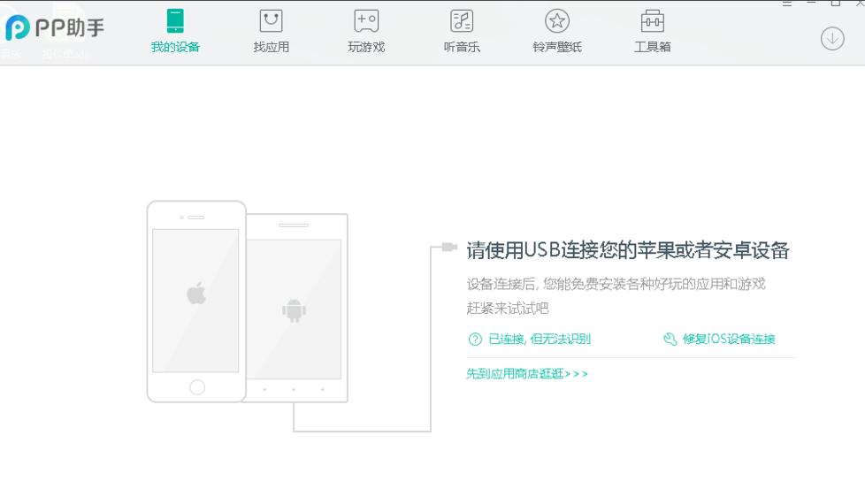Screen dimensions: 865x504
Task: Click 已连接,但无法识别 help link
Action: (540, 339)
